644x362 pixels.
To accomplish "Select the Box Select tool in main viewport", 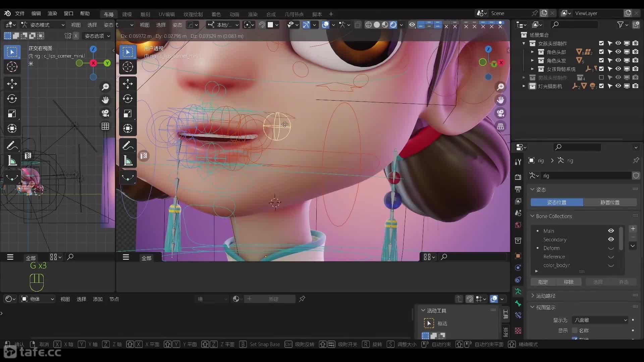I will click(128, 52).
